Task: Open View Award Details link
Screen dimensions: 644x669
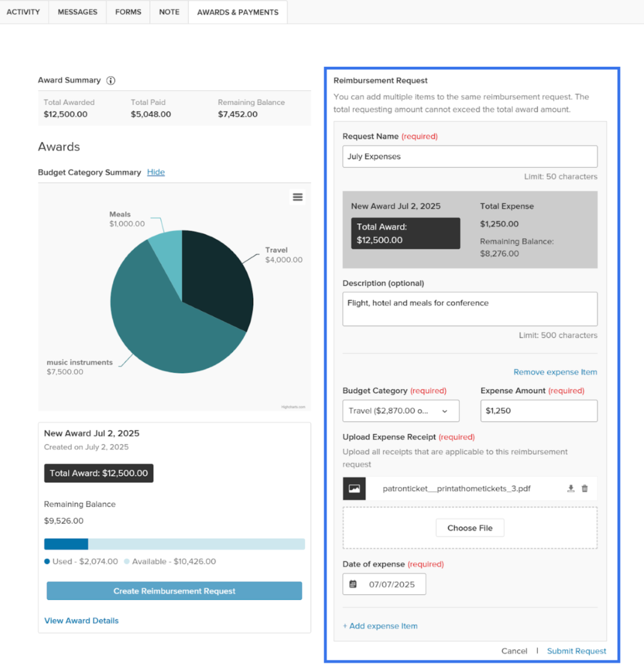Action: click(81, 620)
